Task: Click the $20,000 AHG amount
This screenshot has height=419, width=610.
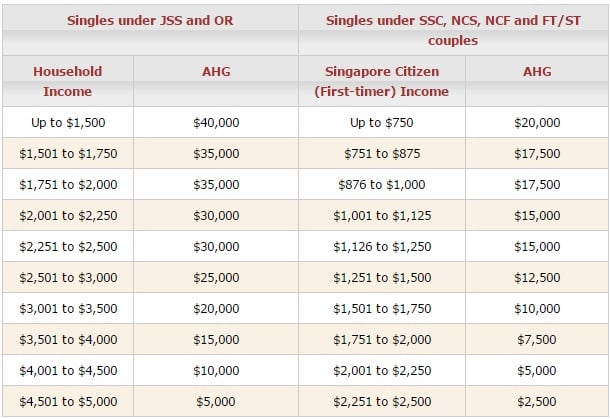Action: (537, 123)
